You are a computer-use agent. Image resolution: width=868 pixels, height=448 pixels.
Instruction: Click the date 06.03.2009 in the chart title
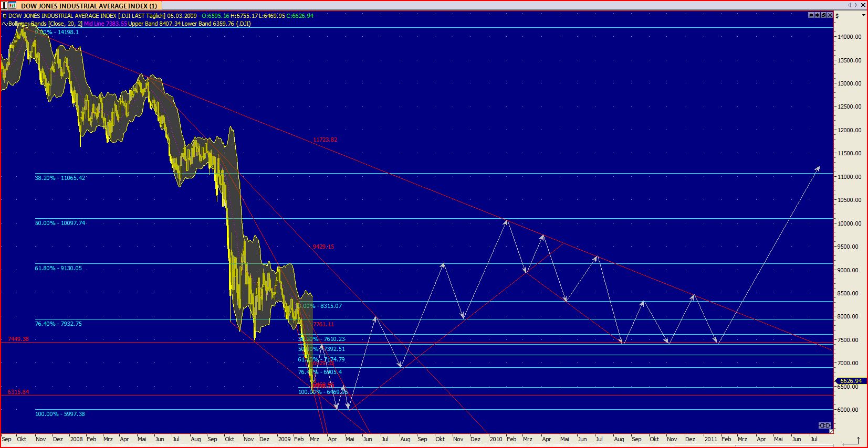coord(183,16)
